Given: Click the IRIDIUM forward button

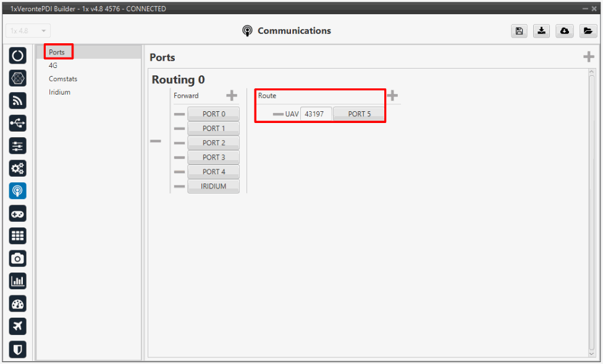Looking at the screenshot, I should coord(213,186).
